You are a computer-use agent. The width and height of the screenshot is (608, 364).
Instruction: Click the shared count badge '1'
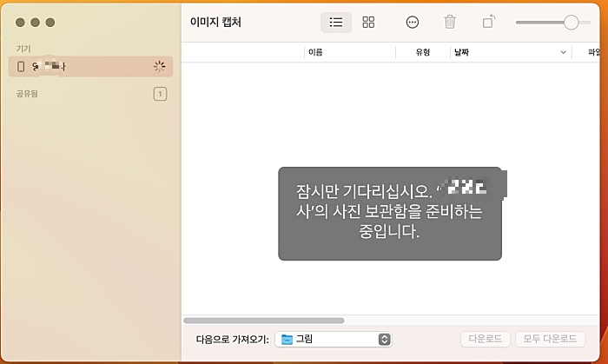click(160, 94)
